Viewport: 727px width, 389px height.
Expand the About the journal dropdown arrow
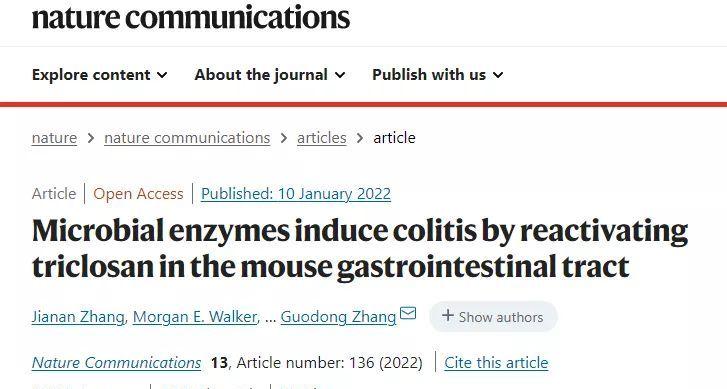click(340, 75)
